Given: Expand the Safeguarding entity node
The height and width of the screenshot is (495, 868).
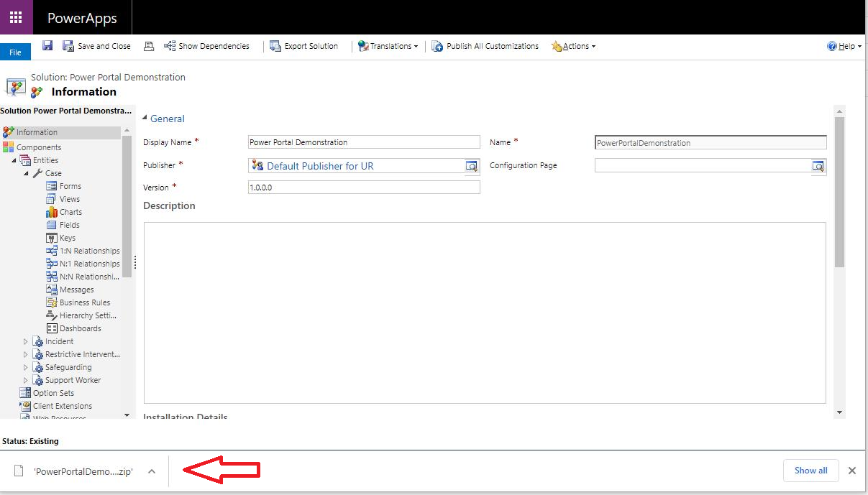Looking at the screenshot, I should [x=26, y=367].
